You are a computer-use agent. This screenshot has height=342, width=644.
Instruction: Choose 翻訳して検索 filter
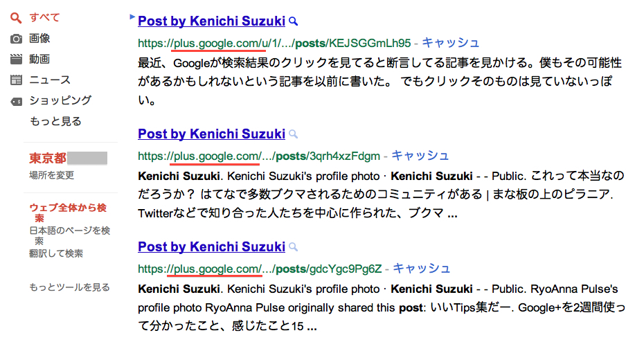(56, 253)
